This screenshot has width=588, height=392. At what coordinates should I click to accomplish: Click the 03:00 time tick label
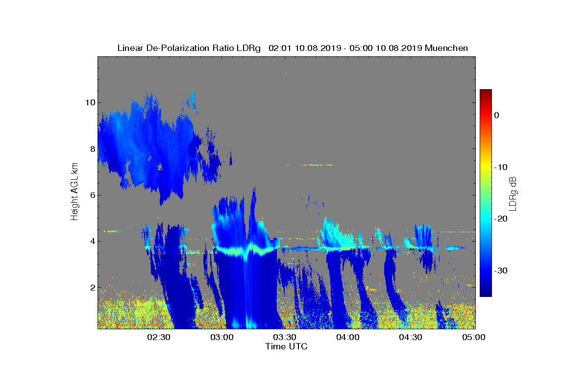221,337
